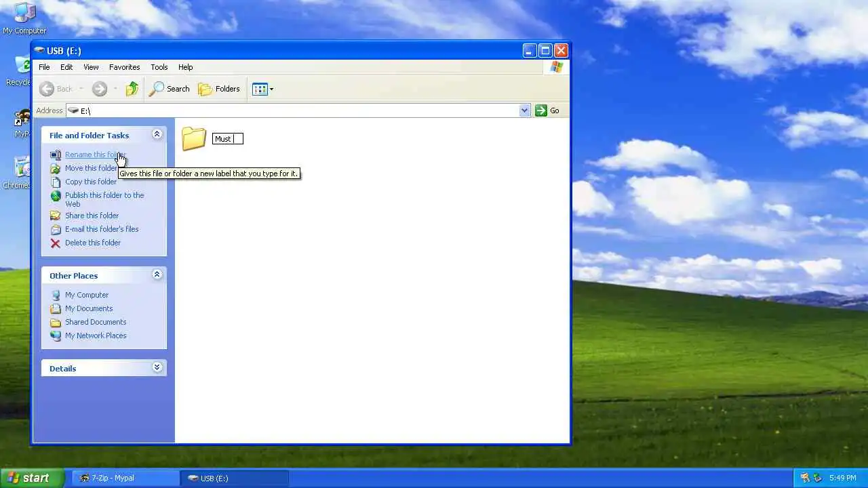Image resolution: width=868 pixels, height=488 pixels.
Task: Open My Documents in Other Places
Action: (89, 308)
